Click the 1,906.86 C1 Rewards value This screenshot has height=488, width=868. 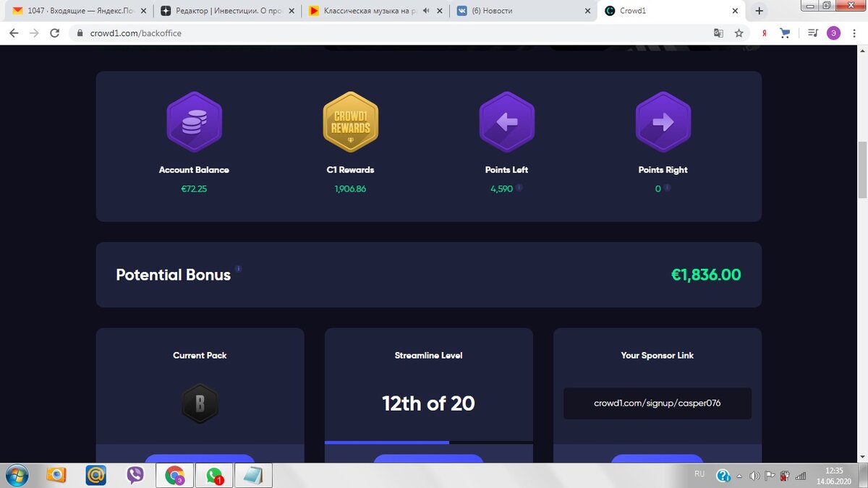(x=350, y=189)
